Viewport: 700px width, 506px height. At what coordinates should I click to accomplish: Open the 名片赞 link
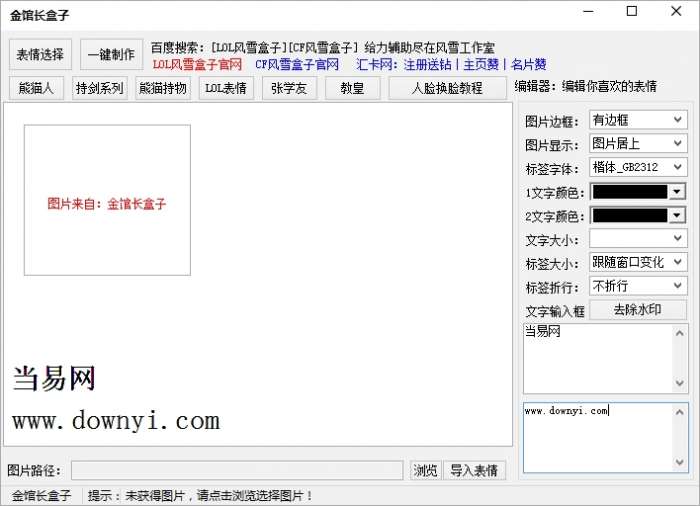(x=529, y=64)
